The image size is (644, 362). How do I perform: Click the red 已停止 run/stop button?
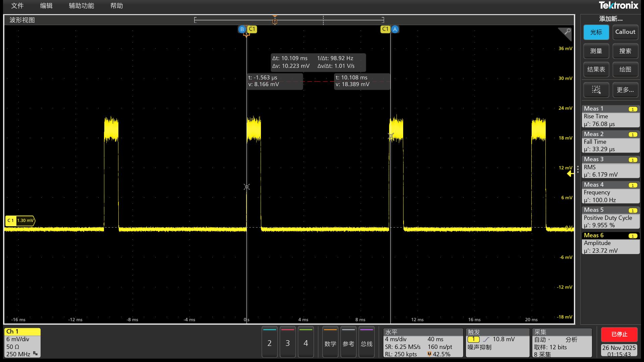619,334
